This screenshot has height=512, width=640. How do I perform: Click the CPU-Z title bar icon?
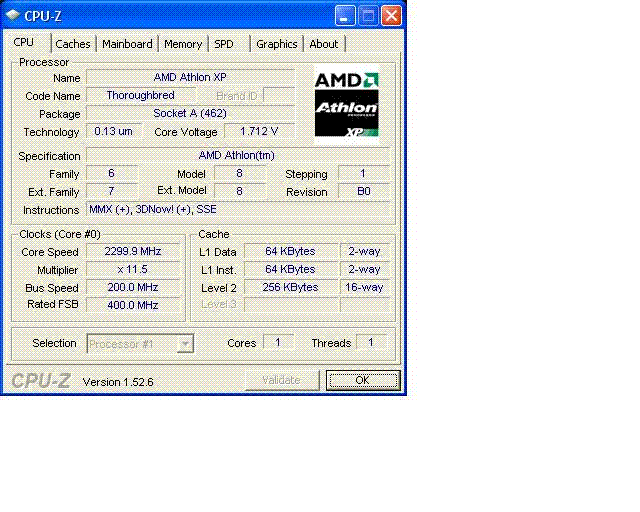pyautogui.click(x=13, y=15)
